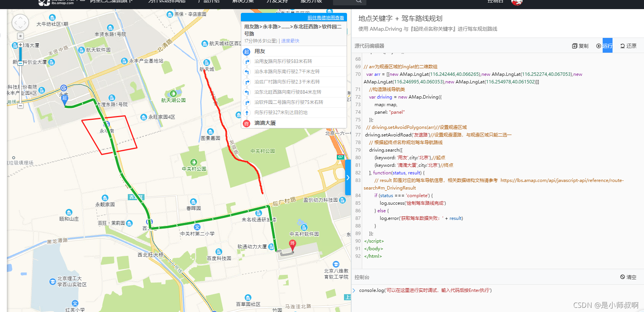Click 永旺家园4区 icon on map
Image resolution: width=644 pixels, height=312 pixels.
point(144,117)
